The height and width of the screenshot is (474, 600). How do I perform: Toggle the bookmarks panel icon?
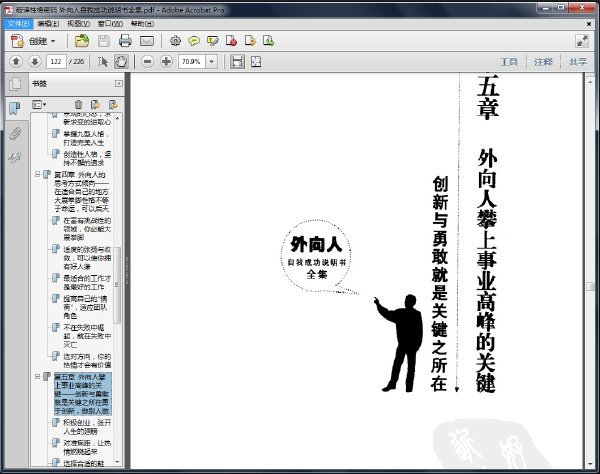[x=15, y=108]
